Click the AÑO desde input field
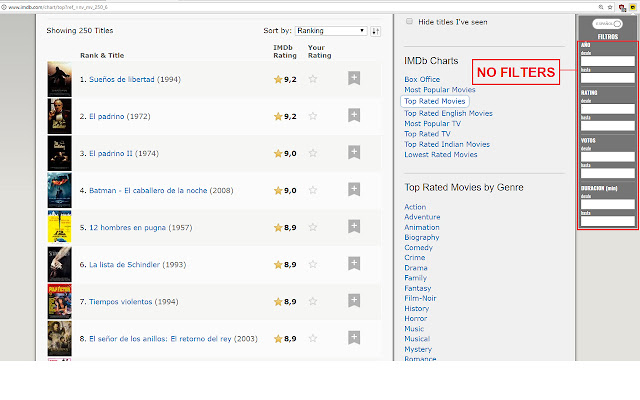Image resolution: width=640 pixels, height=400 pixels. (607, 61)
